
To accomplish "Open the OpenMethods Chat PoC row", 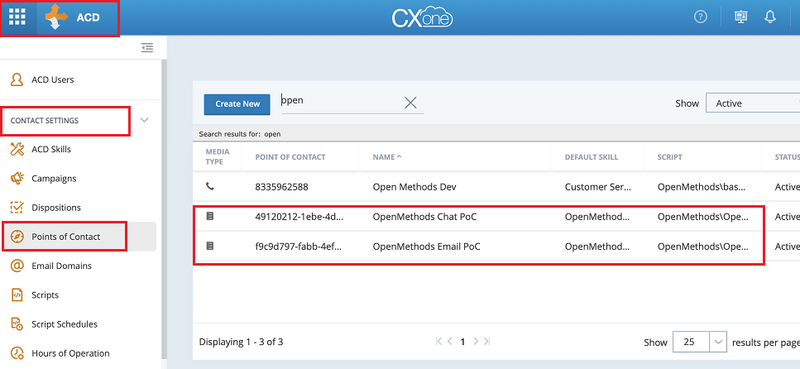I will coord(479,216).
